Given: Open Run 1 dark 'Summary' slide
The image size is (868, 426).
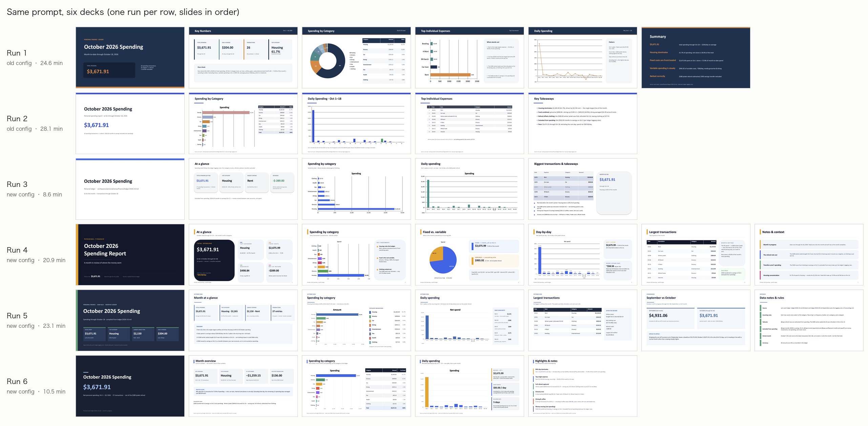Looking at the screenshot, I should tap(696, 58).
